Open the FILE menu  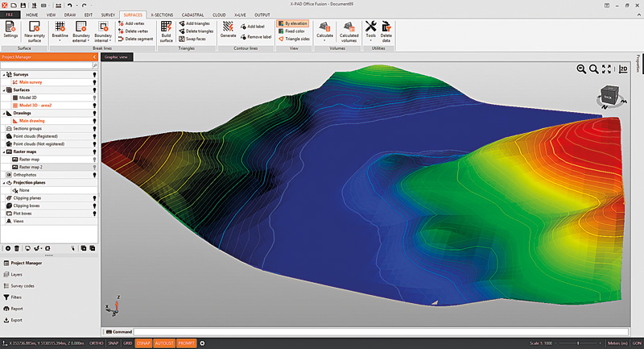(x=10, y=15)
